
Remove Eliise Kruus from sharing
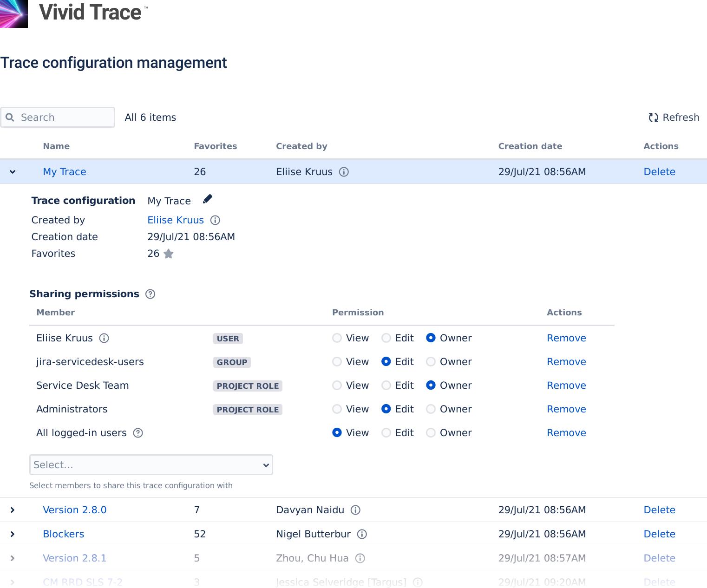[x=566, y=338]
